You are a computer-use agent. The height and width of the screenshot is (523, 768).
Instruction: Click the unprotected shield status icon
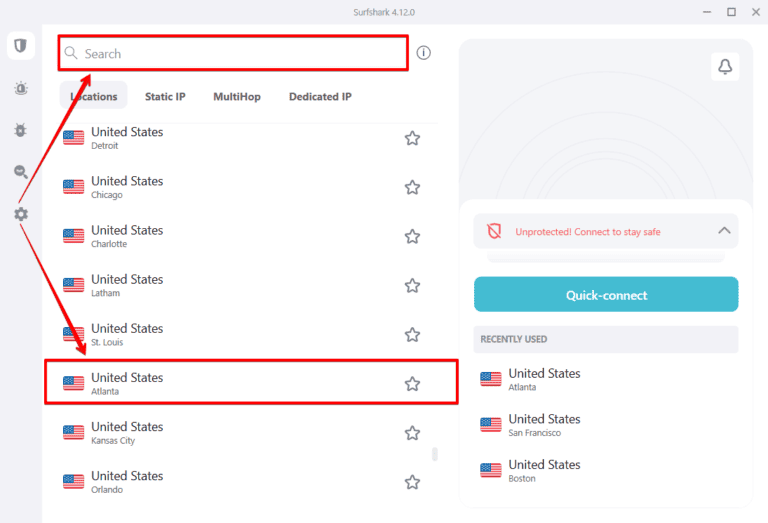(x=494, y=232)
